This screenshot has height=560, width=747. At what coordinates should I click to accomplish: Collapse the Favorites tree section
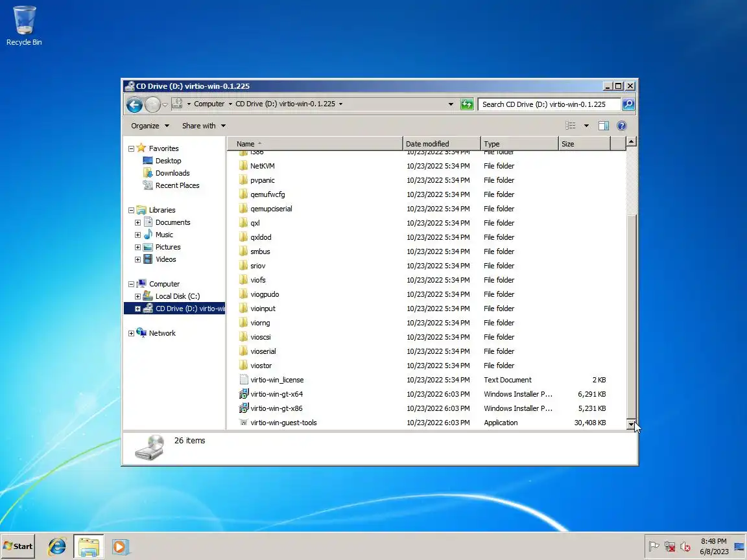click(131, 148)
